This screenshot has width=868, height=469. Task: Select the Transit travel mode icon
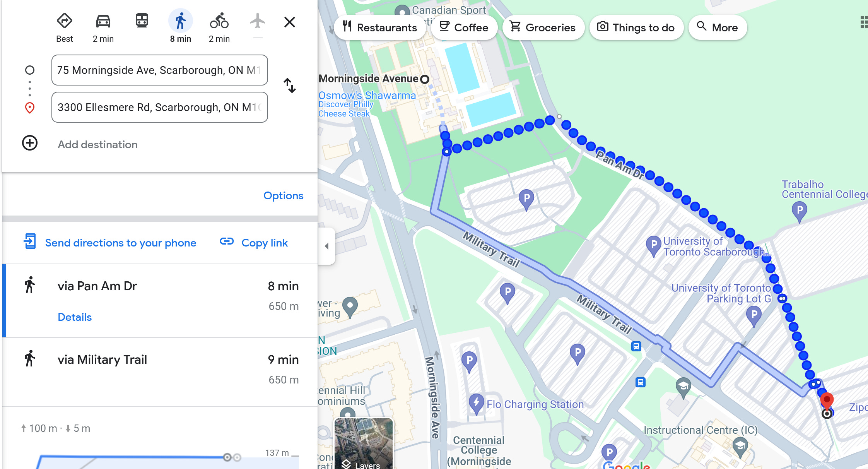coord(142,21)
